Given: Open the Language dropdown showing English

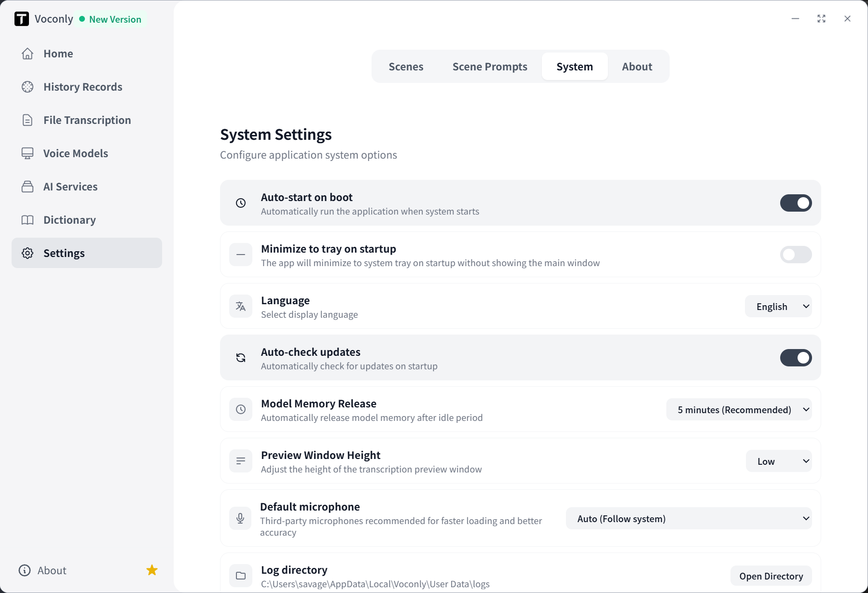Looking at the screenshot, I should 778,307.
